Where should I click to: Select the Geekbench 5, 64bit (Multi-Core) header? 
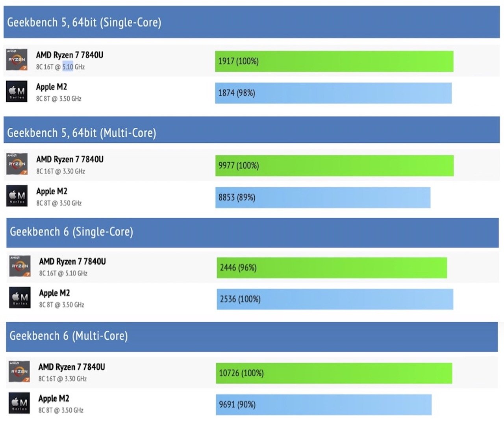click(x=82, y=133)
